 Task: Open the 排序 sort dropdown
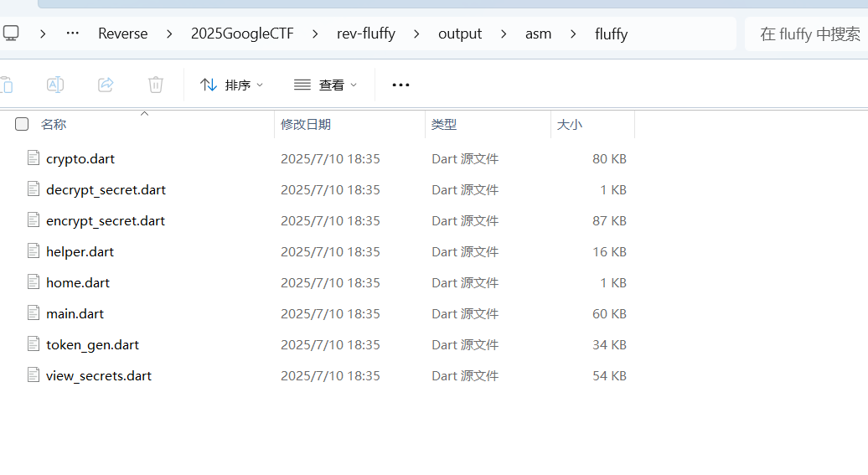pos(231,85)
